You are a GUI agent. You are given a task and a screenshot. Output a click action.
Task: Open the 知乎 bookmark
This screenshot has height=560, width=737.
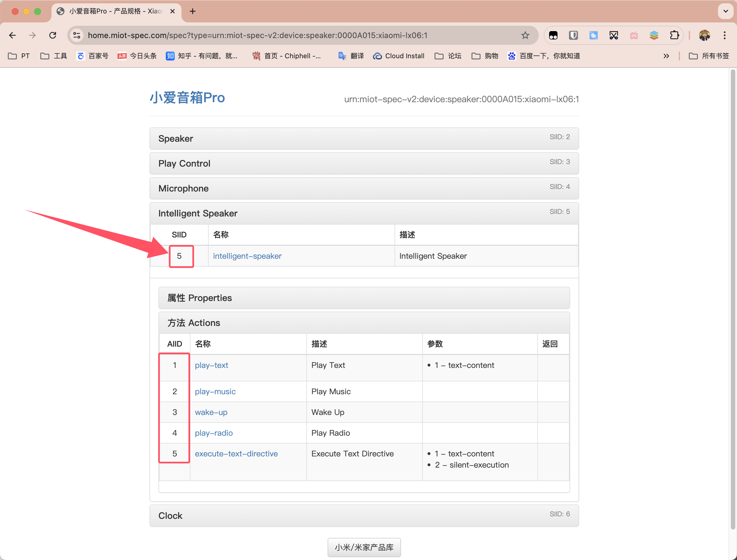pos(202,56)
